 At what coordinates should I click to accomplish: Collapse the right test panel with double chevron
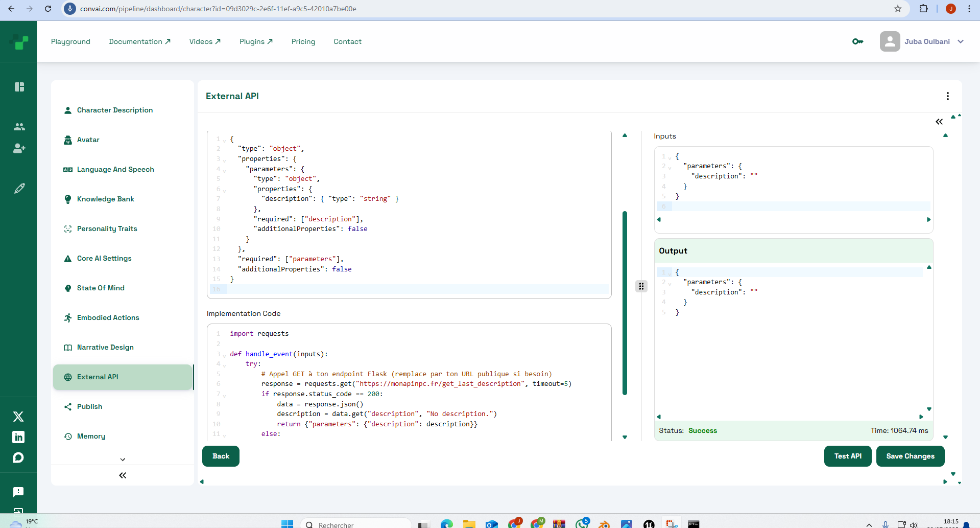939,122
